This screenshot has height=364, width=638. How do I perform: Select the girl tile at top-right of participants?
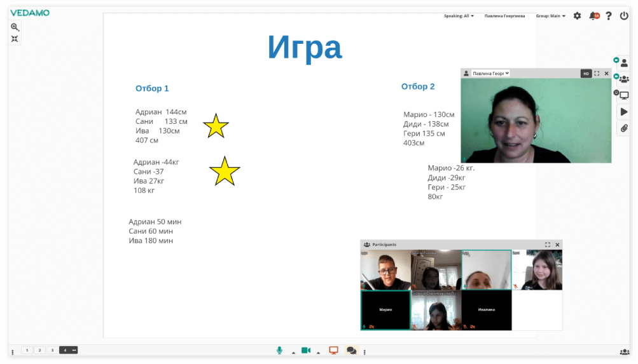pyautogui.click(x=537, y=270)
